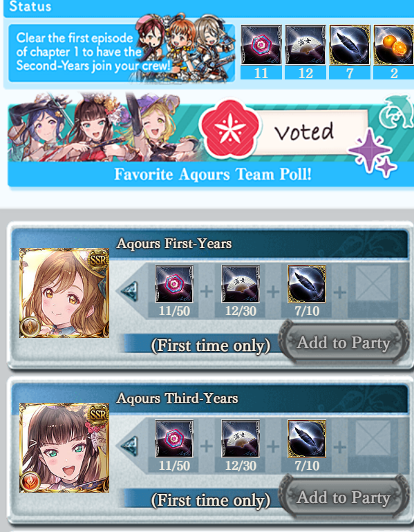Viewport: 414px width, 532px height.
Task: Click the pink gem item icon in Status
Action: click(x=261, y=45)
